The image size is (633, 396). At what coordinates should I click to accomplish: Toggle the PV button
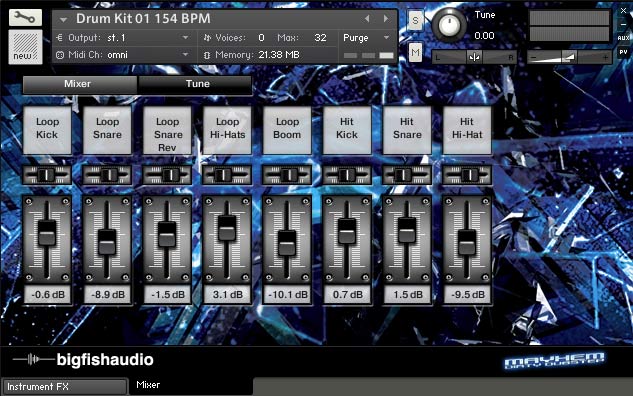[623, 52]
